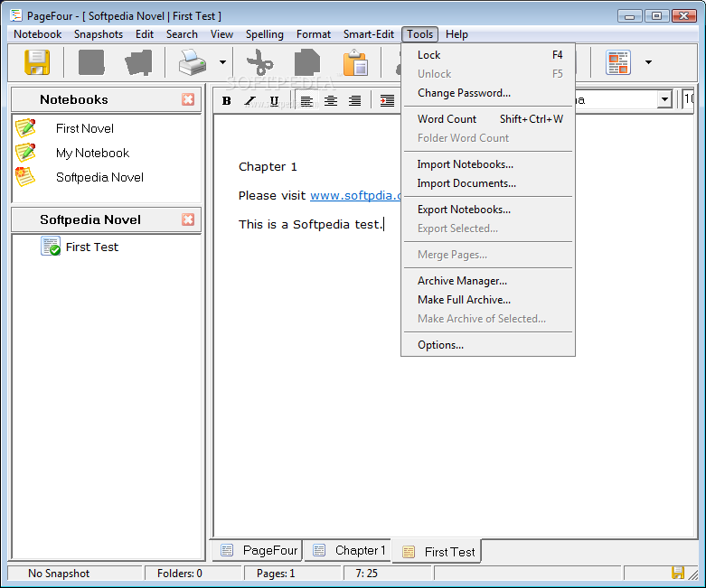
Task: Open the Help menu
Action: click(457, 34)
